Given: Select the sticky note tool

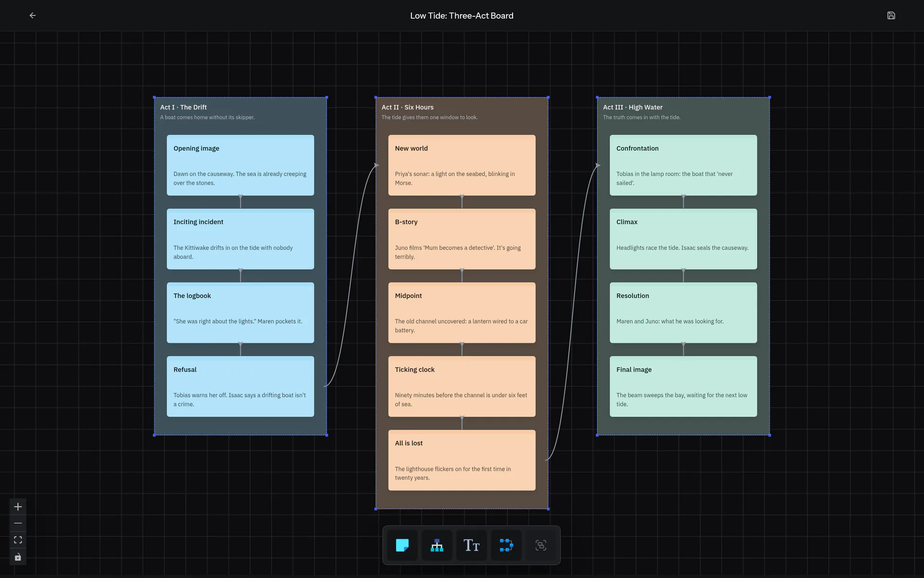Looking at the screenshot, I should click(x=402, y=545).
